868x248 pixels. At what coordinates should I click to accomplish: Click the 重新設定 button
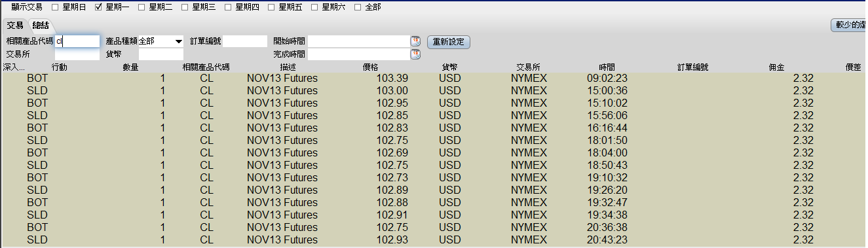point(449,42)
